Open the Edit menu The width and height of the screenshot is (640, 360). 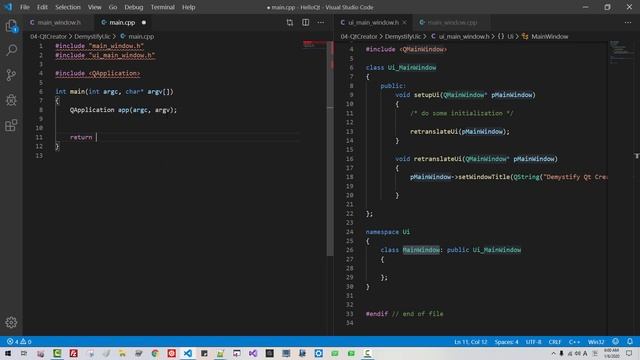(42, 7)
